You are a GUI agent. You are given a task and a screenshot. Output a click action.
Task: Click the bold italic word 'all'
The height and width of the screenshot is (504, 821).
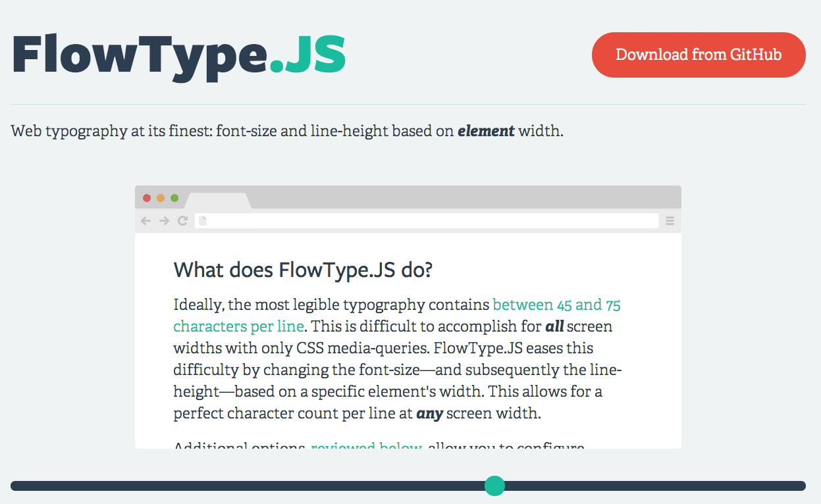pyautogui.click(x=554, y=326)
